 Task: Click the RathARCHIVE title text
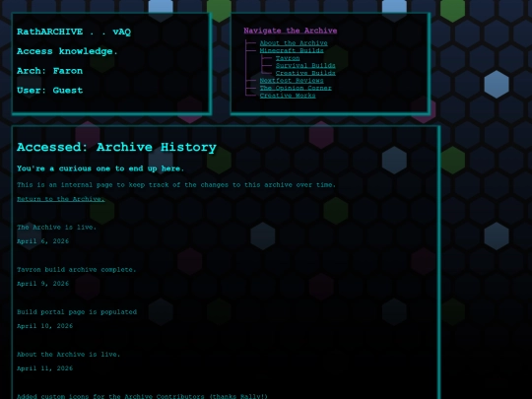point(74,32)
